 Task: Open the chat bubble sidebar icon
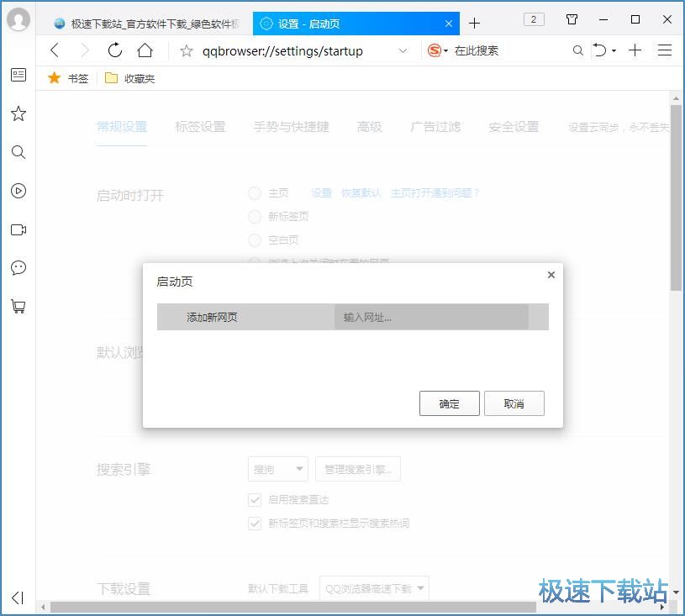pos(18,268)
